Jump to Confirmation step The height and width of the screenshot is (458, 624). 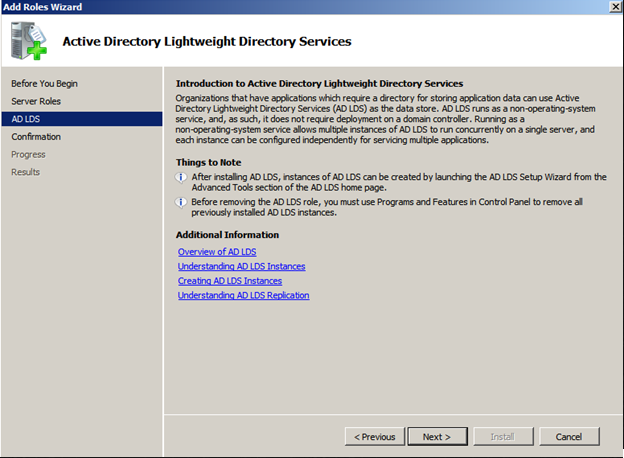(36, 136)
